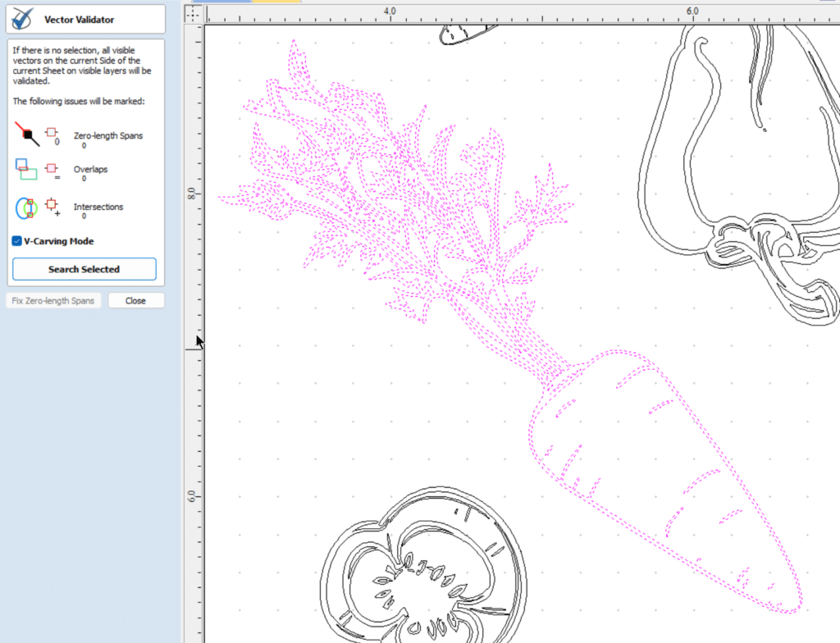Click the Vector Validator checkmark icon

(22, 20)
